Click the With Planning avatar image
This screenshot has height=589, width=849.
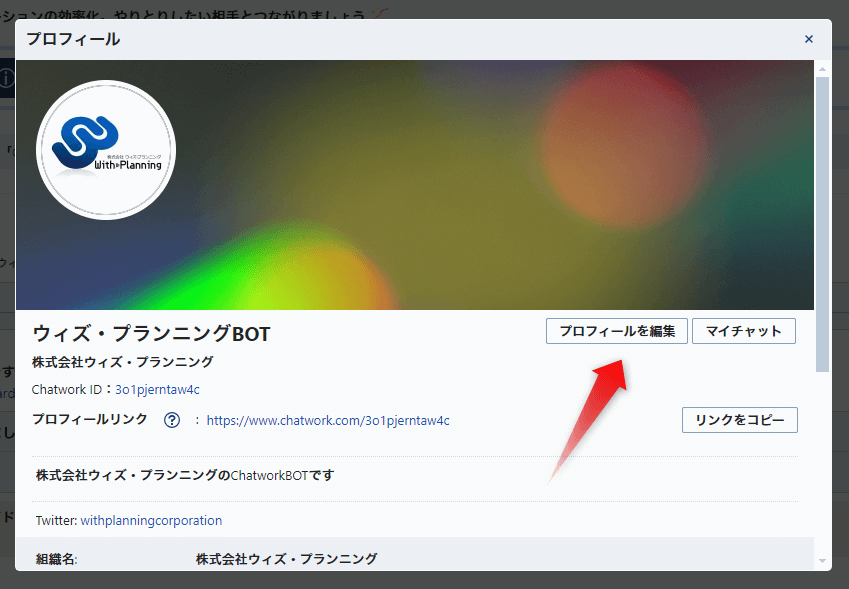(106, 150)
